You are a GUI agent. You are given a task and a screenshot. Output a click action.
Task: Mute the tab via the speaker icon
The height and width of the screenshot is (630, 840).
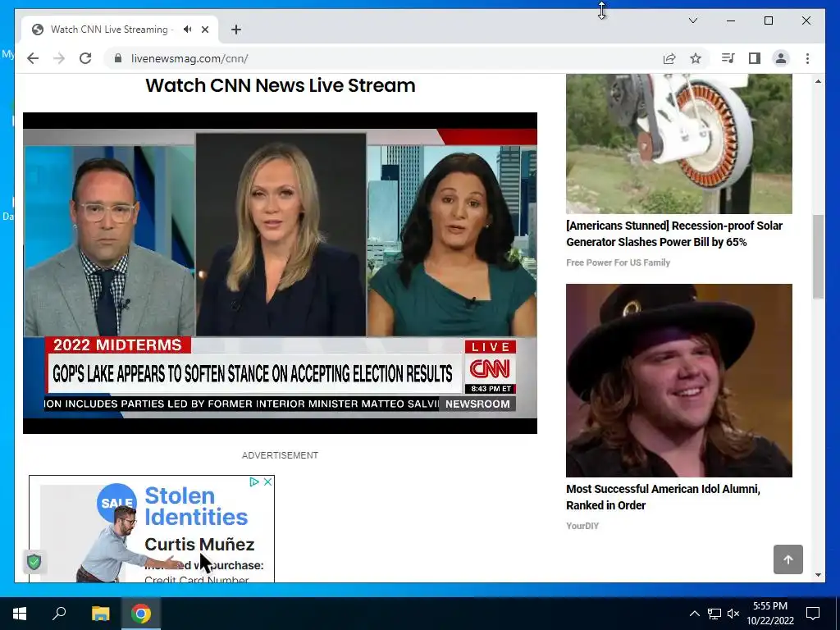click(x=187, y=30)
